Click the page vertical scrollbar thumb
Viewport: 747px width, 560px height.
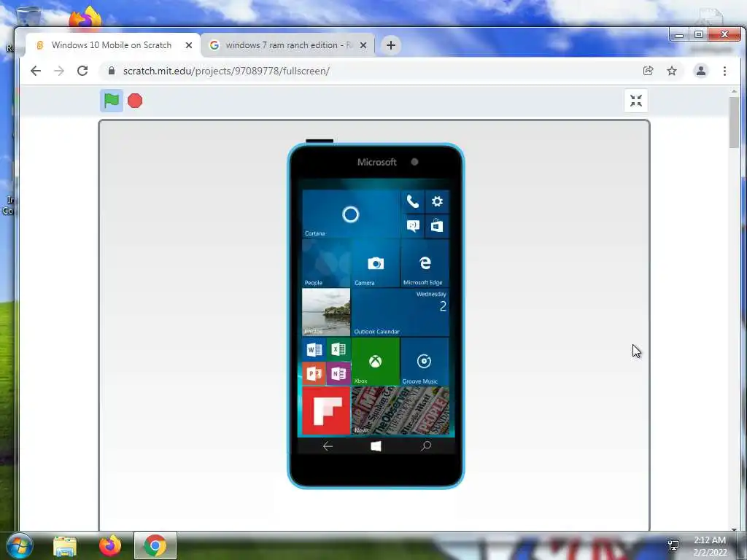click(734, 122)
